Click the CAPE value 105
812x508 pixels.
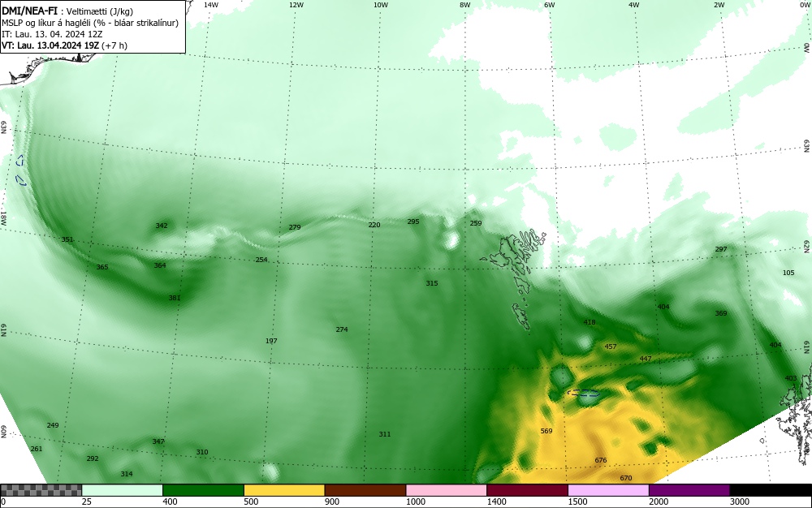pyautogui.click(x=788, y=273)
